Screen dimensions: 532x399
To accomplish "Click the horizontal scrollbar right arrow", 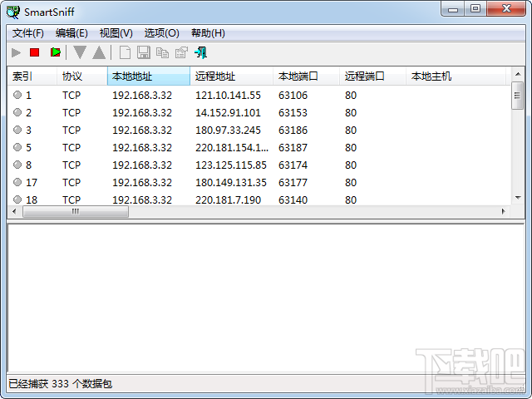I will (503, 211).
